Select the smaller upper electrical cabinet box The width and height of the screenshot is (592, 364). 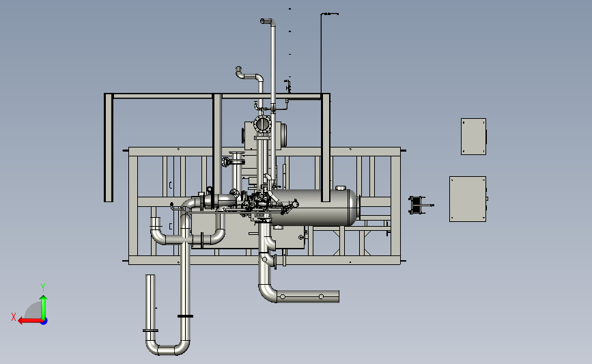[473, 137]
